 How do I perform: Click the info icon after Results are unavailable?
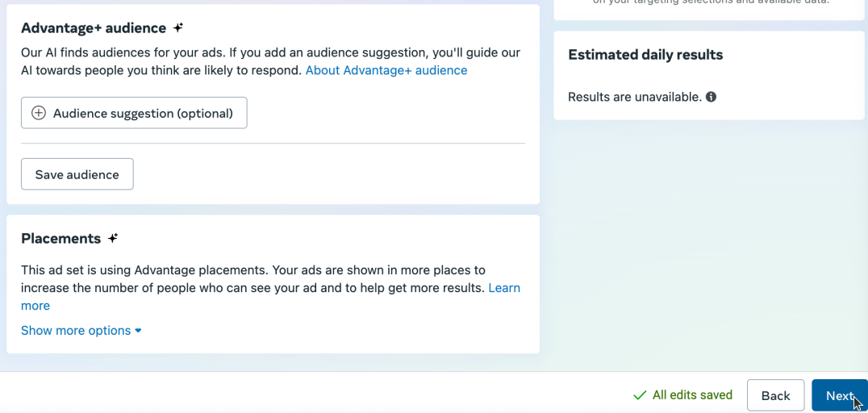[712, 97]
